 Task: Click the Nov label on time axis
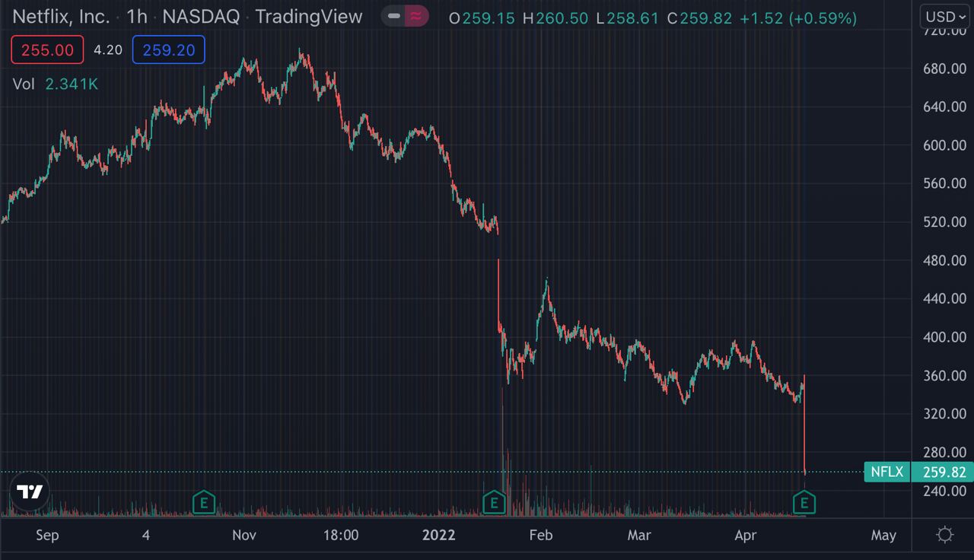pos(244,536)
